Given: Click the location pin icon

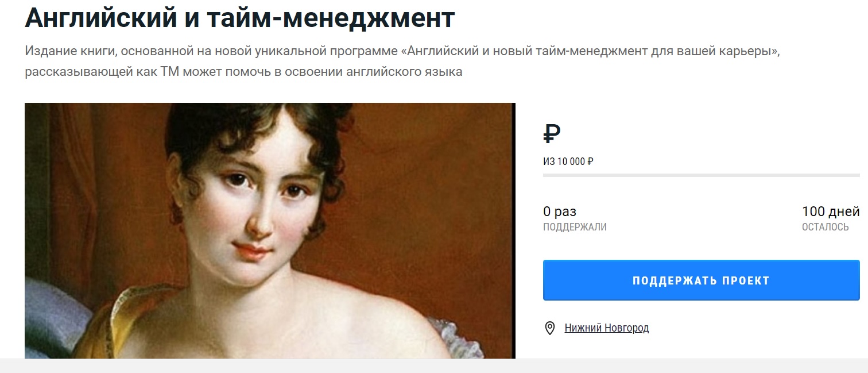Looking at the screenshot, I should [x=549, y=328].
